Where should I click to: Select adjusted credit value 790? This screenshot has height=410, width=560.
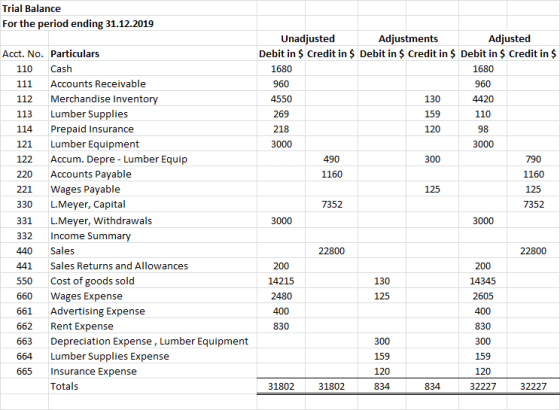coord(533,159)
